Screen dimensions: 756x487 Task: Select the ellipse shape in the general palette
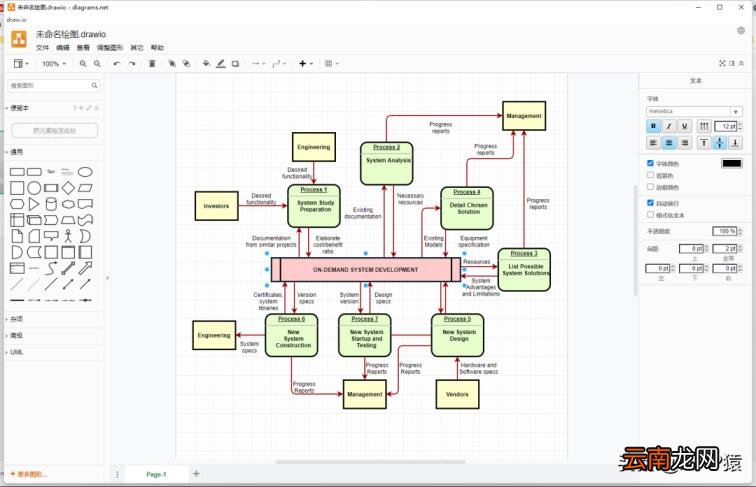pos(85,172)
